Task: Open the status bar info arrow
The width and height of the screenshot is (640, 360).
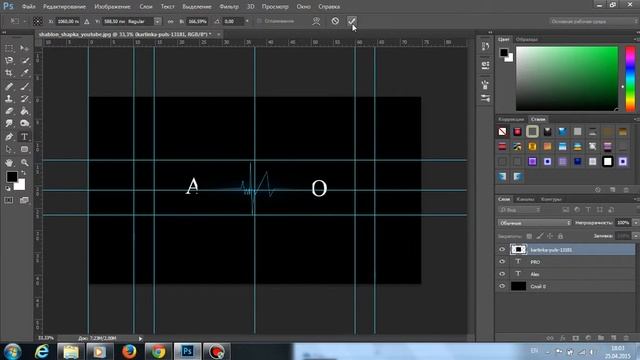Action: 140,338
